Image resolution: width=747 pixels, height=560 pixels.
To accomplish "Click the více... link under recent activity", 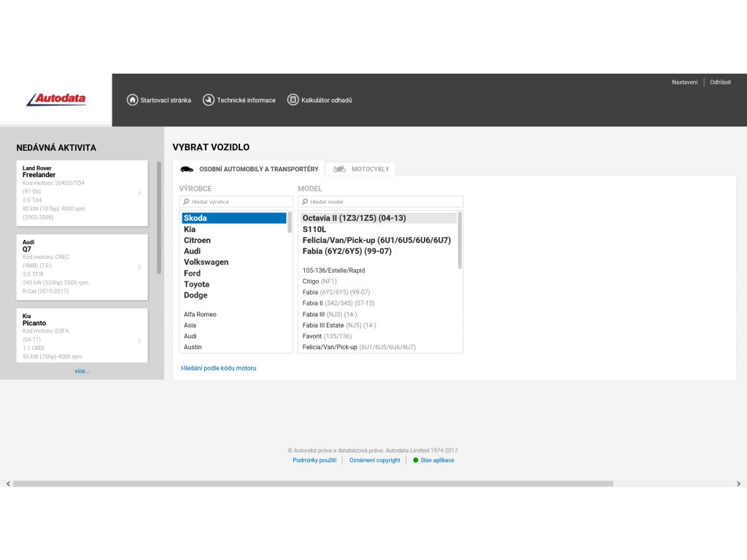I will click(x=82, y=371).
